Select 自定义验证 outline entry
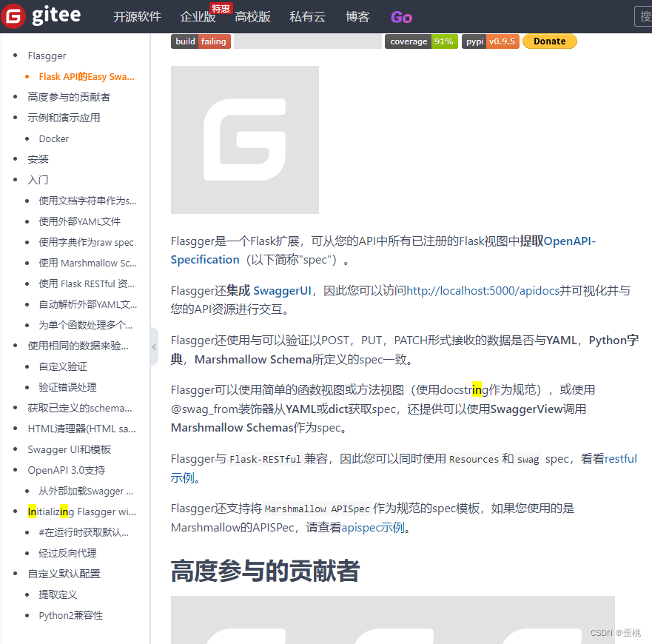The height and width of the screenshot is (644, 652). coord(63,366)
